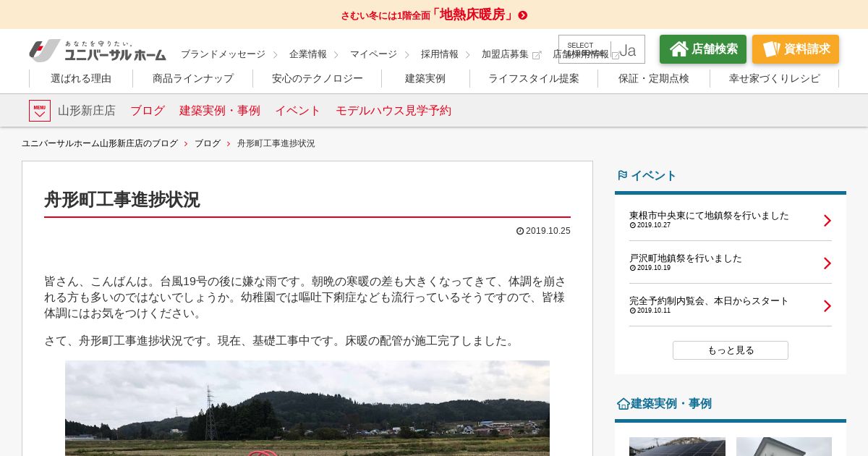This screenshot has width=868, height=456.
Task: Open ブログ in store navigation
Action: (148, 111)
